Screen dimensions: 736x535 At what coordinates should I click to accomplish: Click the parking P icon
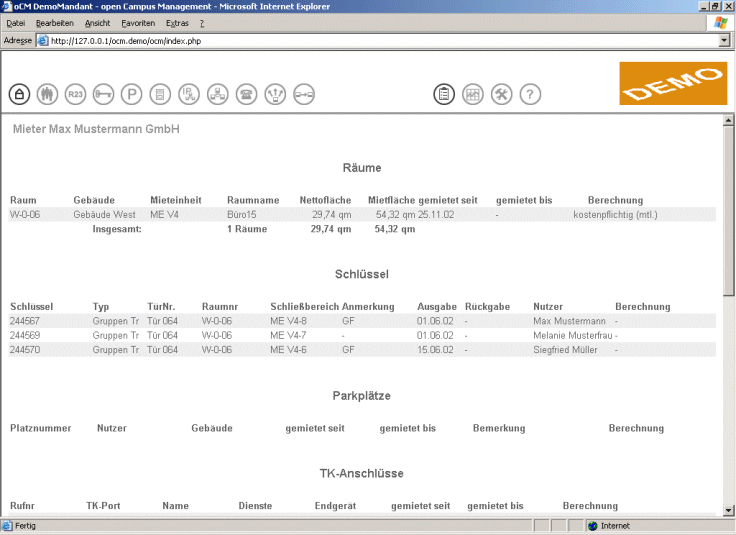(x=131, y=94)
